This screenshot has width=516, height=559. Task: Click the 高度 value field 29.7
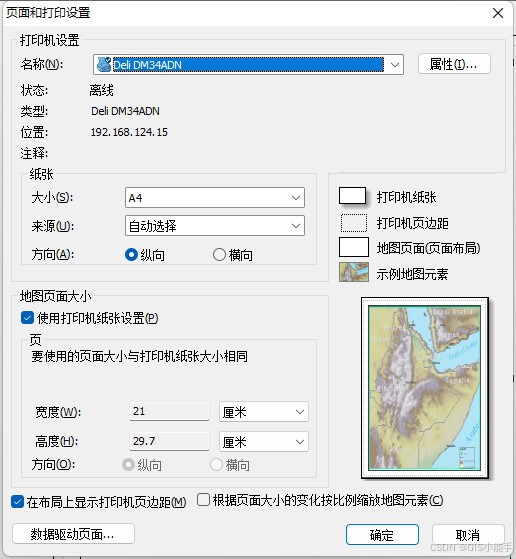point(169,441)
